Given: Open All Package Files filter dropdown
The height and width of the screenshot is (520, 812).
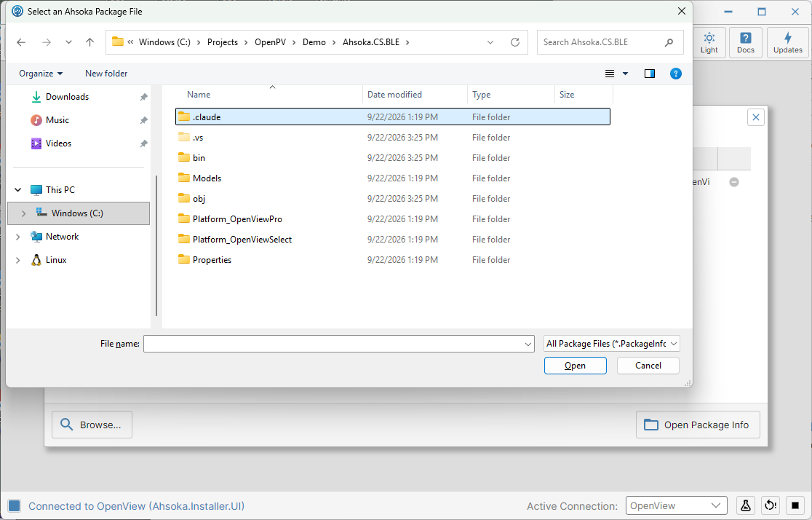Looking at the screenshot, I should pos(612,344).
